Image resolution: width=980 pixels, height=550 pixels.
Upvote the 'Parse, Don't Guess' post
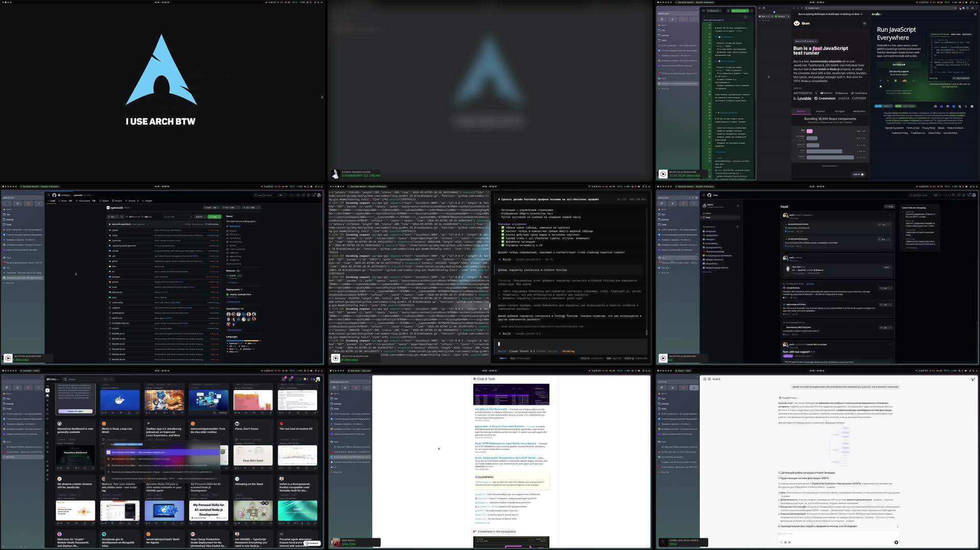[x=236, y=468]
